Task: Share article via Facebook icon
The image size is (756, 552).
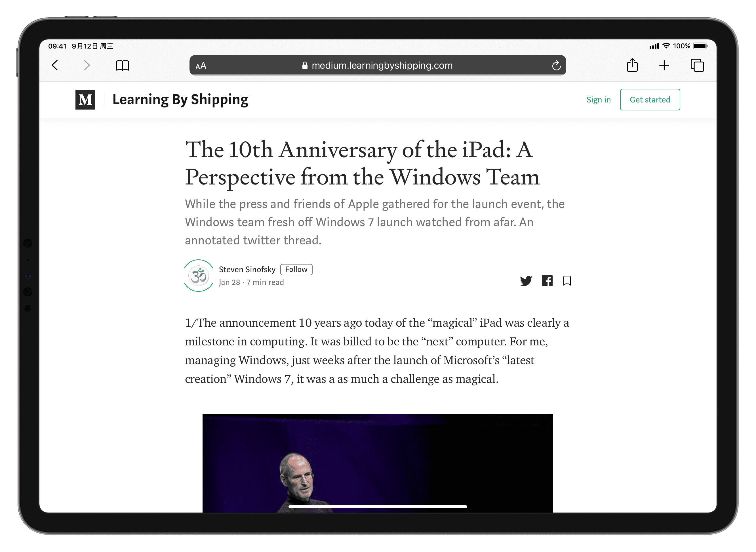Action: point(547,281)
